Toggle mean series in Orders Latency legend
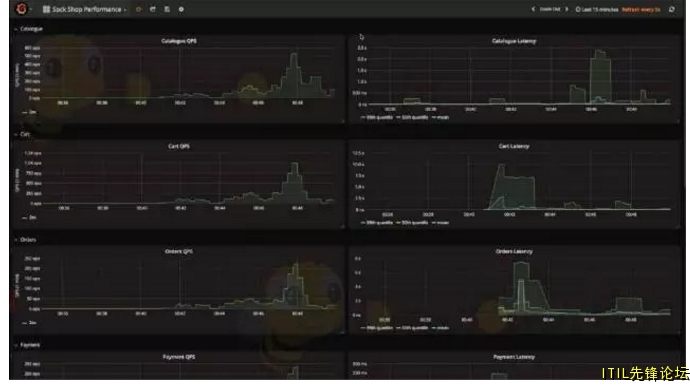 (440, 328)
